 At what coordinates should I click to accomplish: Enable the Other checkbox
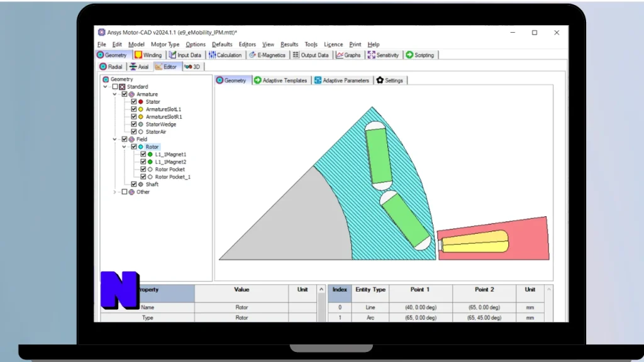click(x=125, y=192)
